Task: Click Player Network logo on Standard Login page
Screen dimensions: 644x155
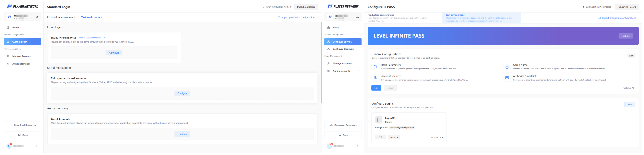Action: (22, 6)
